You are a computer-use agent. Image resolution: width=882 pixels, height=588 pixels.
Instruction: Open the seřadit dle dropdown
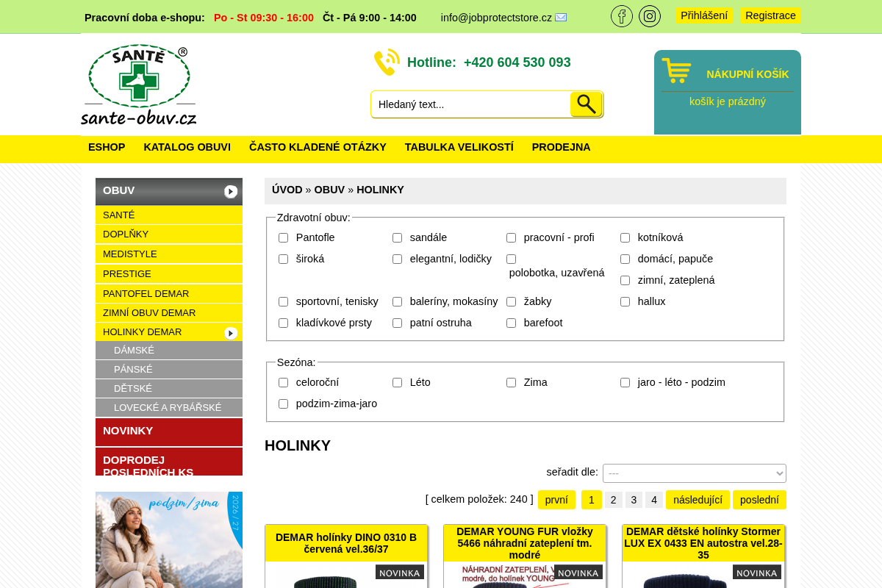tap(695, 473)
